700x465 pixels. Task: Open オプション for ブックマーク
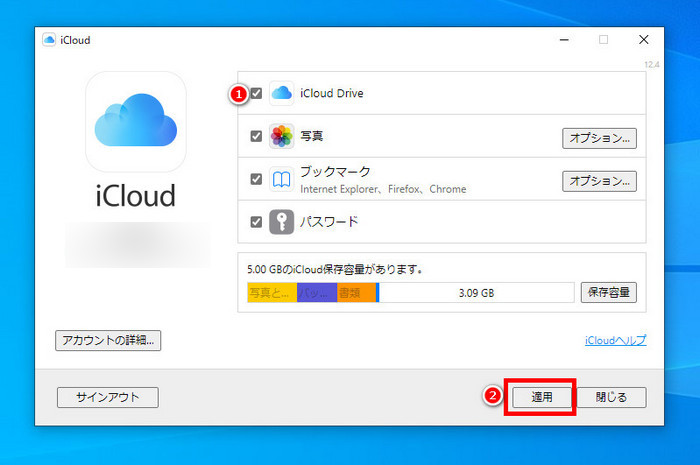pyautogui.click(x=599, y=181)
